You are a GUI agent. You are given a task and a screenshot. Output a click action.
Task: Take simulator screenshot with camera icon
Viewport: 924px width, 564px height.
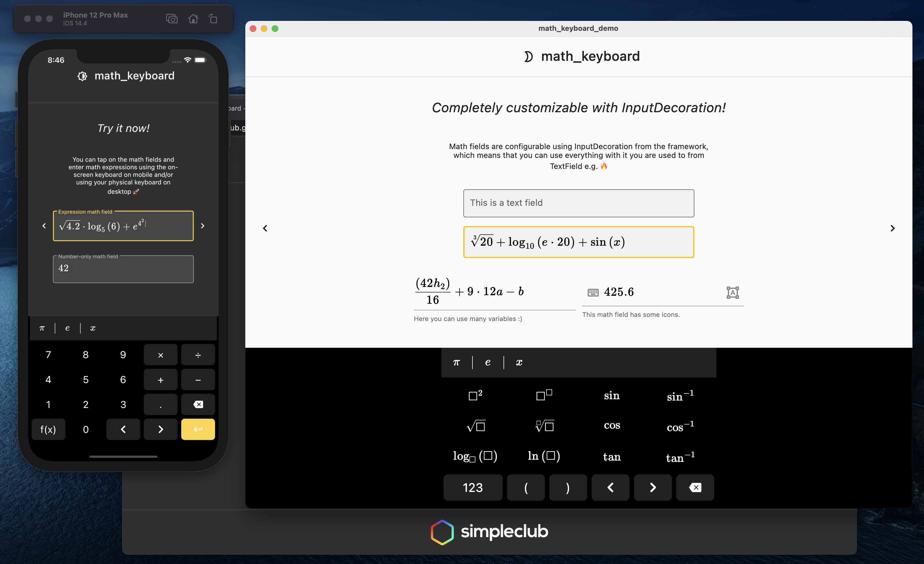172,19
